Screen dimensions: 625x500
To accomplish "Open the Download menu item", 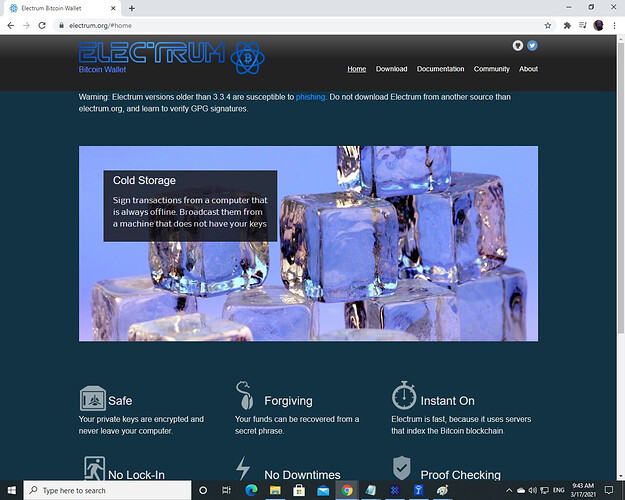I will click(x=391, y=69).
